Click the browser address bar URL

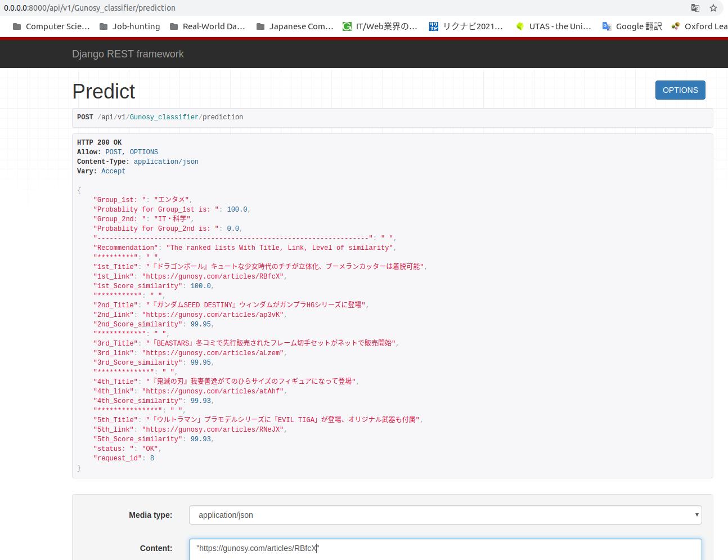pos(90,8)
